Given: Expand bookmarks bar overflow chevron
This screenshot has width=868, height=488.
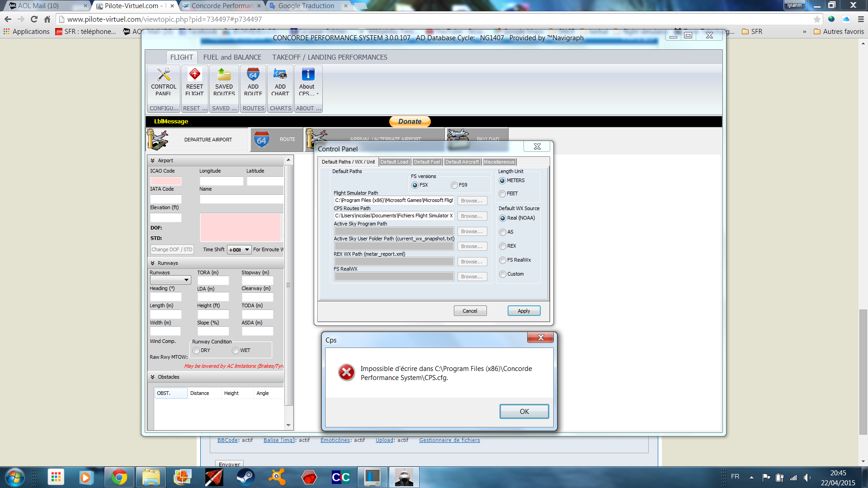Looking at the screenshot, I should tap(804, 32).
